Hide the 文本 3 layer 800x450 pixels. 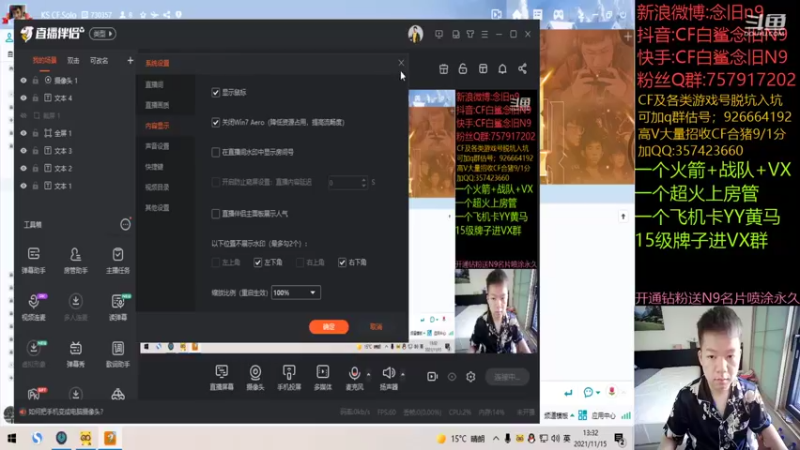coord(23,151)
